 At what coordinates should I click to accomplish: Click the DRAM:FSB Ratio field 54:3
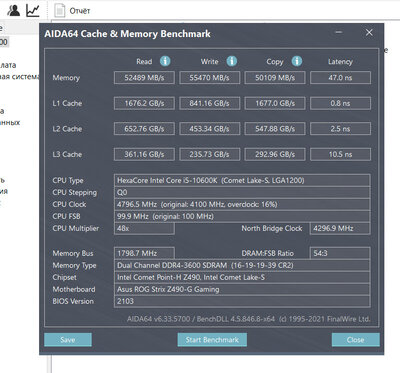pos(340,253)
